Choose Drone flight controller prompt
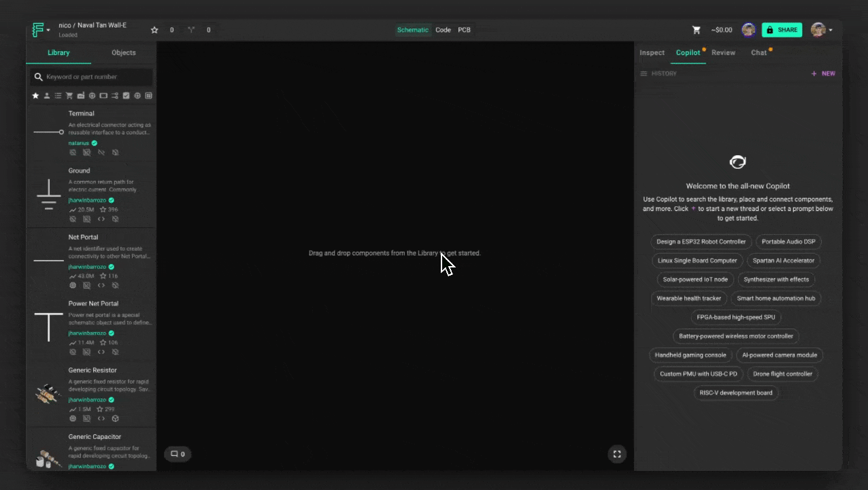This screenshot has width=868, height=490. (x=782, y=374)
